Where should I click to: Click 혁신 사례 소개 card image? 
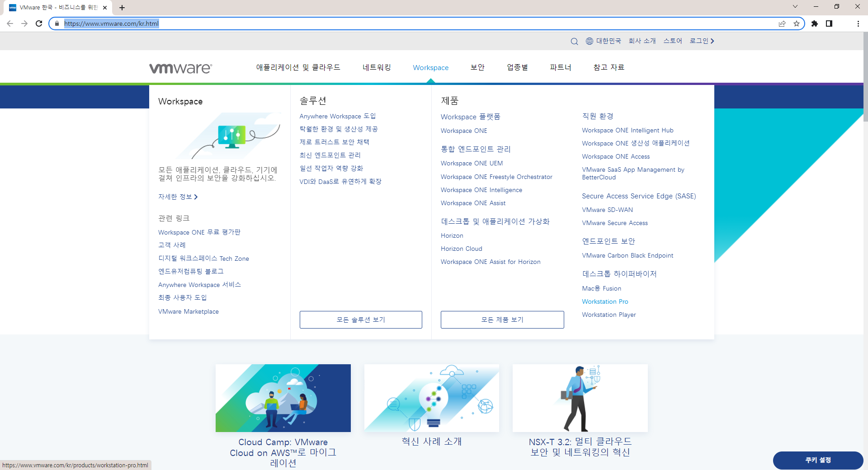pyautogui.click(x=432, y=398)
